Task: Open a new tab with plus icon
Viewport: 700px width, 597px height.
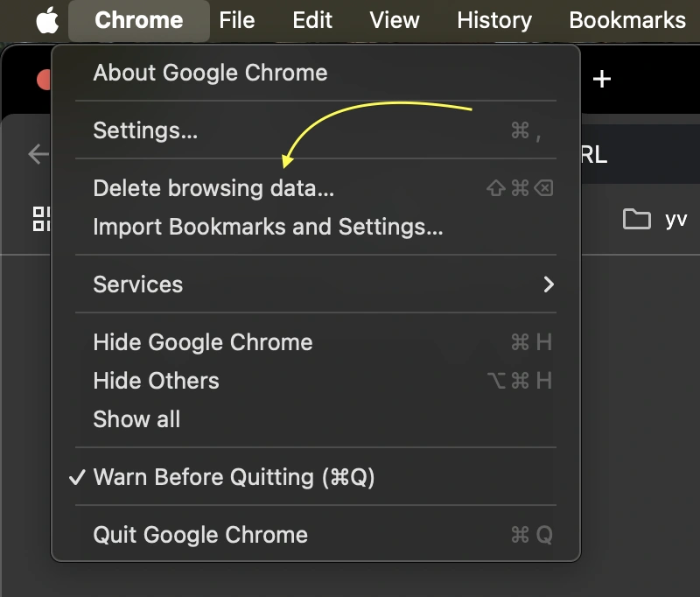Action: point(602,79)
